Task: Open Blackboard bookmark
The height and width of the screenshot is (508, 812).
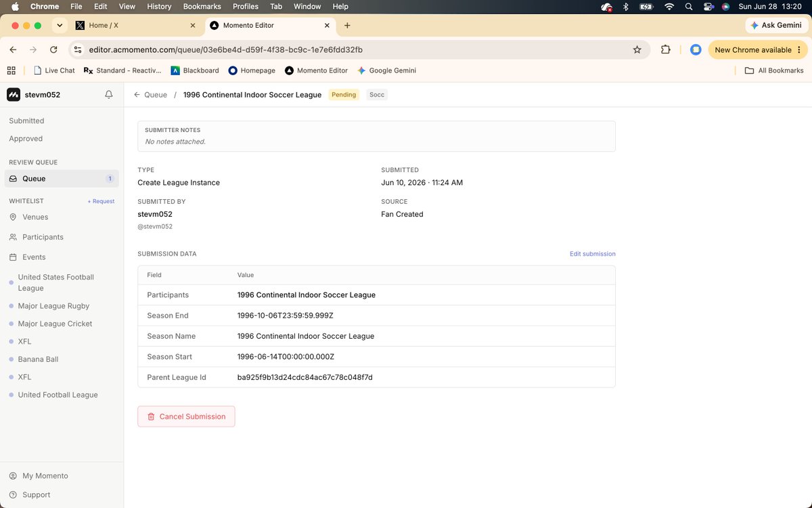Action: (x=195, y=70)
